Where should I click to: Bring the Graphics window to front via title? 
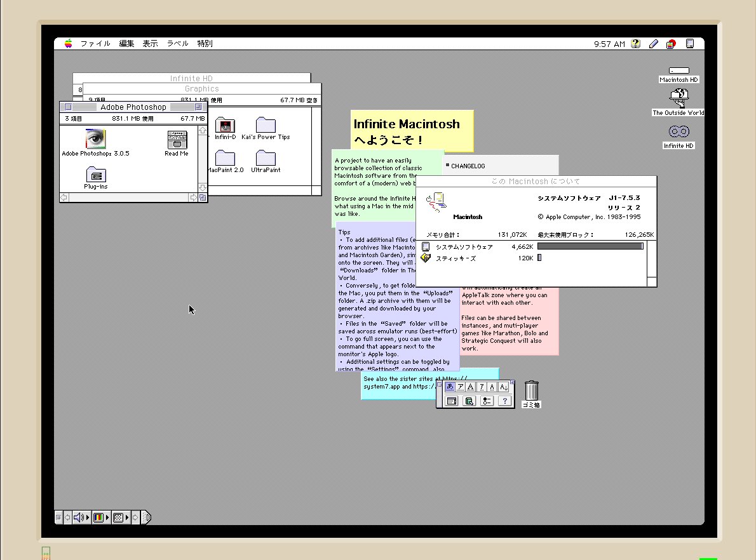click(201, 89)
